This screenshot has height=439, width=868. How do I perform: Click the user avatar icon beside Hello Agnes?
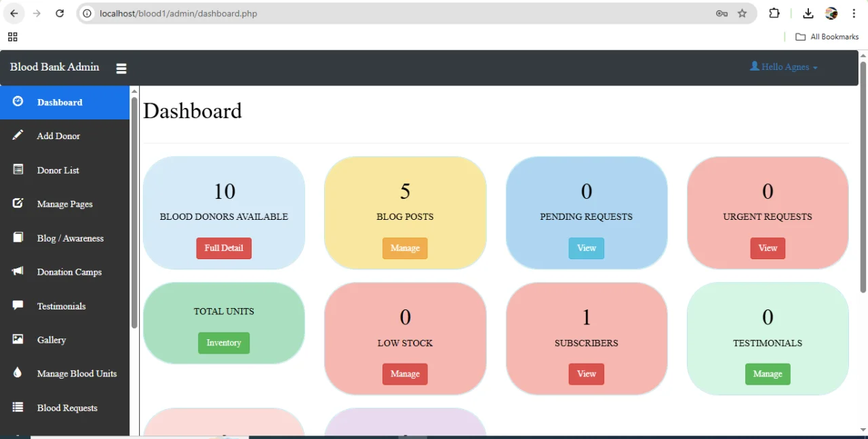click(x=755, y=66)
